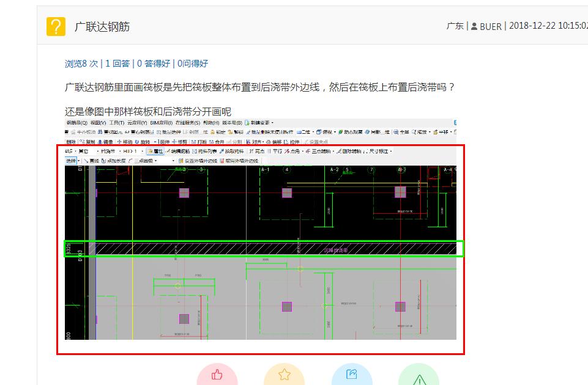Click the 两点 auxiliary axis tool

257,152
